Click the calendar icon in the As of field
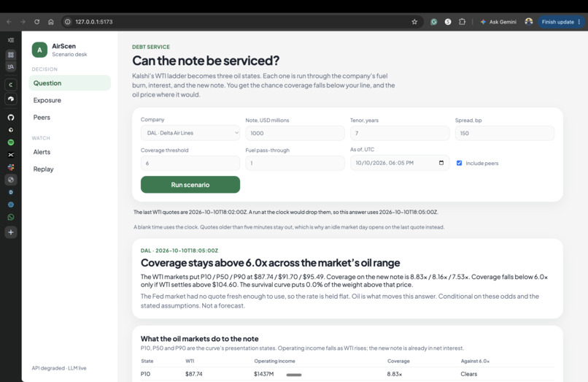This screenshot has height=382, width=588. click(441, 163)
